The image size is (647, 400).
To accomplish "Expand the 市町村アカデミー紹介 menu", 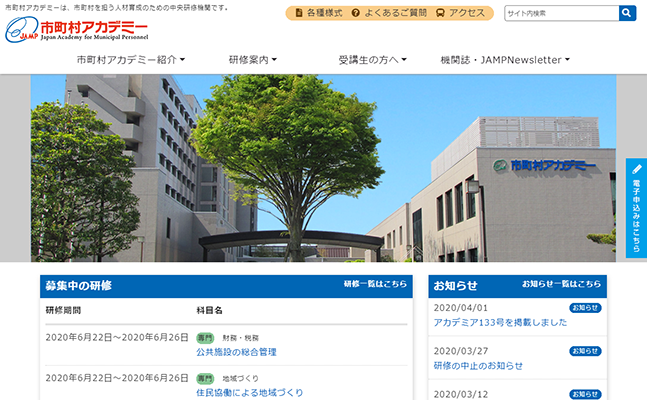I will pos(131,60).
